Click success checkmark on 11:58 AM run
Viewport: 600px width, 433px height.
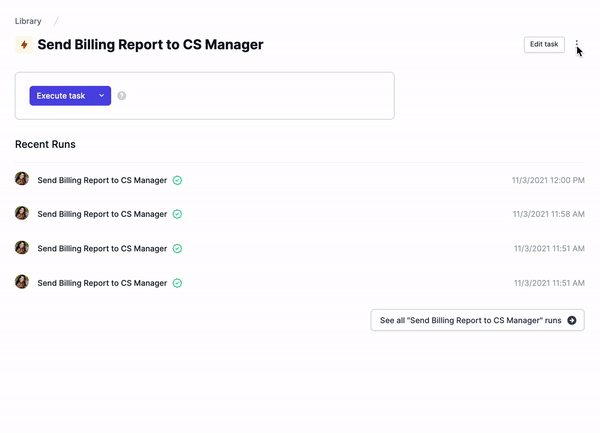click(177, 214)
